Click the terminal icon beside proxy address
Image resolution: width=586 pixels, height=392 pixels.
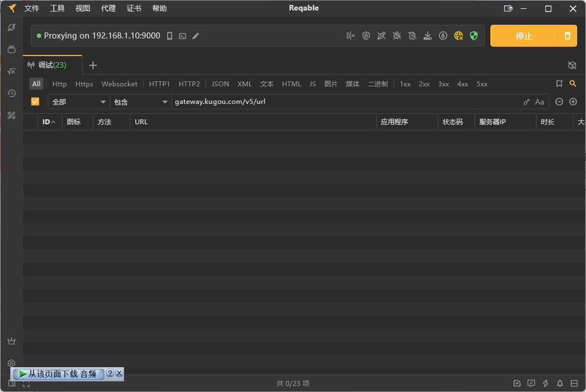183,36
